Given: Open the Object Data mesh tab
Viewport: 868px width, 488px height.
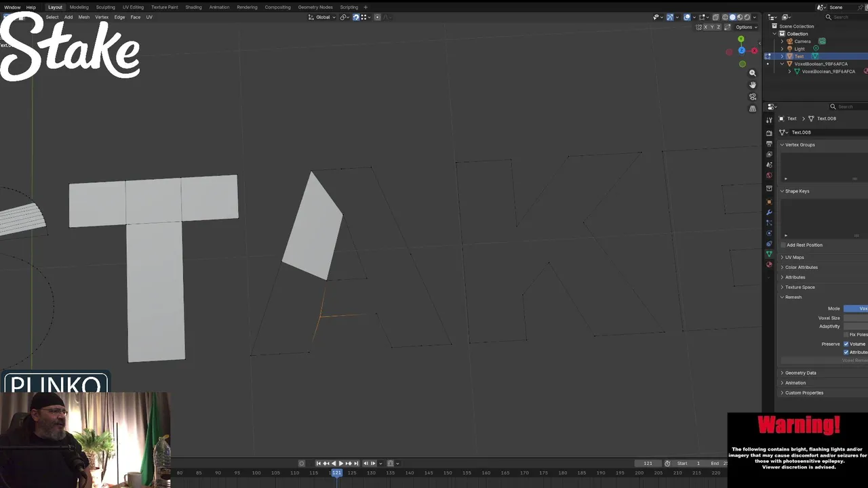Looking at the screenshot, I should [769, 253].
